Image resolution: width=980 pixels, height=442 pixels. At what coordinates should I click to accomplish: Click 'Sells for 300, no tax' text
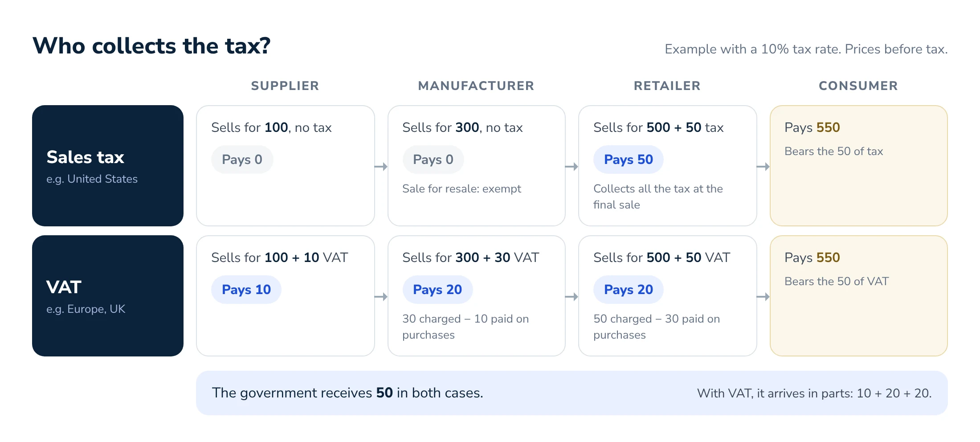tap(462, 127)
